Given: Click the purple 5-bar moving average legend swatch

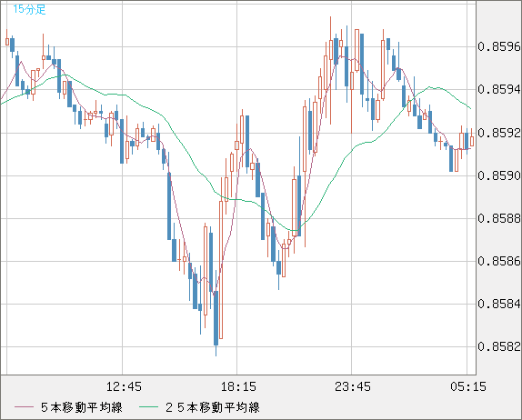Looking at the screenshot, I should [24, 407].
